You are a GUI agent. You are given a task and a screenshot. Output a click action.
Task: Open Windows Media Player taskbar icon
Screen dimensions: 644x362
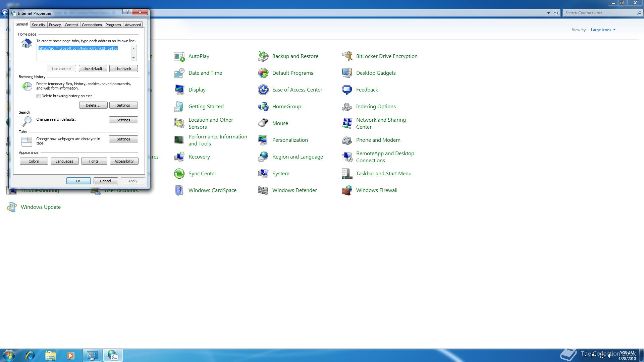tap(71, 355)
